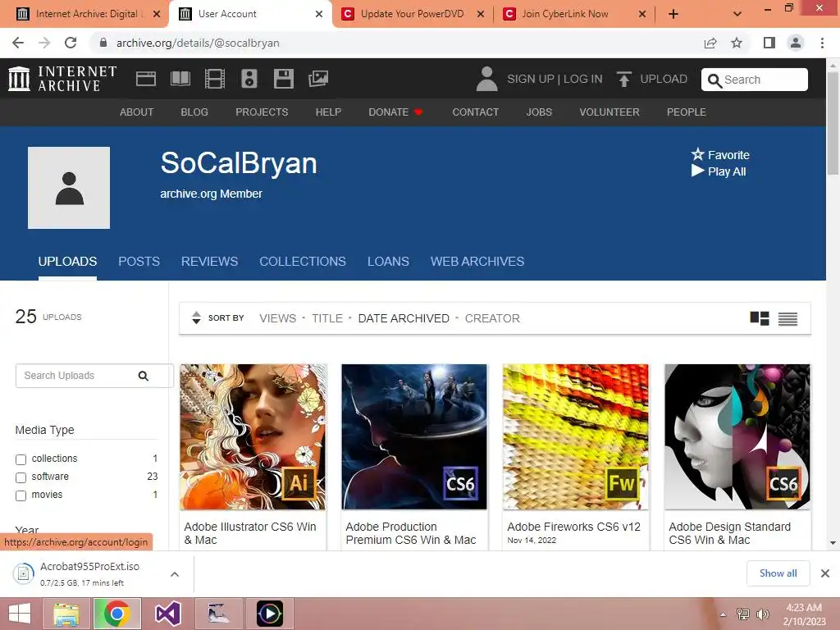The height and width of the screenshot is (630, 840).
Task: Sort uploads by DATE ARCHIVED
Action: click(x=404, y=318)
